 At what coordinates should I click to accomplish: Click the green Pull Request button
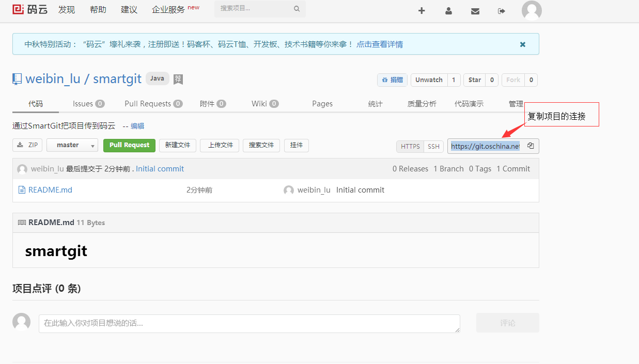click(x=129, y=145)
